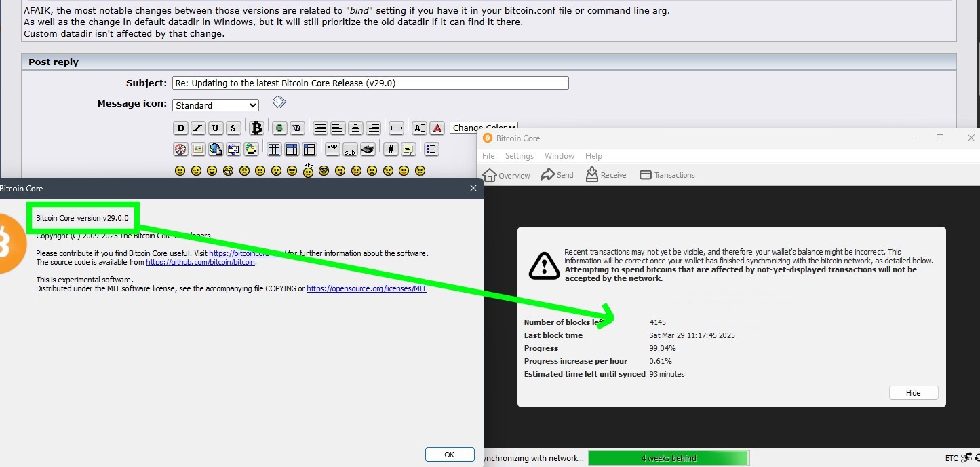Apply Italic formatting in the post editor
Screen dimensions: 980x467
(198, 128)
